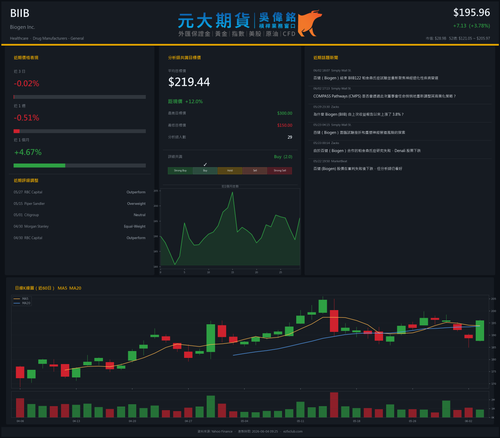Select the Strong Sell rating segment
The height and width of the screenshot is (438, 500).
tap(280, 171)
